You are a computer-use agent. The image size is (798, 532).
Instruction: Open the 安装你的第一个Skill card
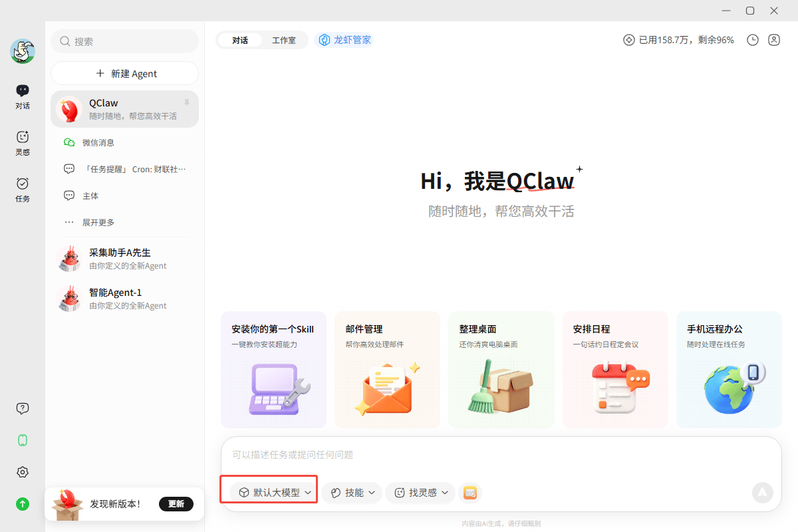[273, 370]
